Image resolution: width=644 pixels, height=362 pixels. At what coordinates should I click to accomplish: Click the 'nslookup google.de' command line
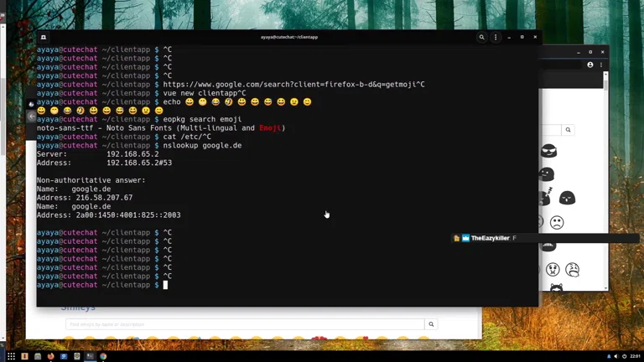click(x=139, y=145)
